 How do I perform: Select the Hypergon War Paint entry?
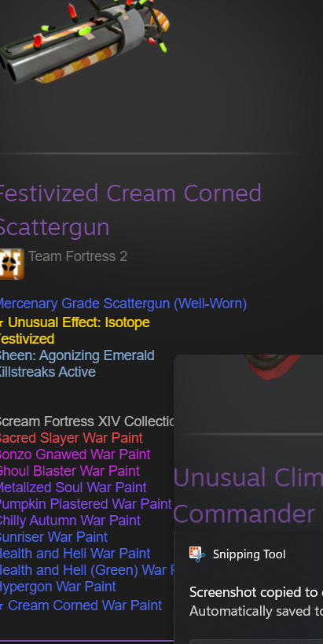point(58,587)
